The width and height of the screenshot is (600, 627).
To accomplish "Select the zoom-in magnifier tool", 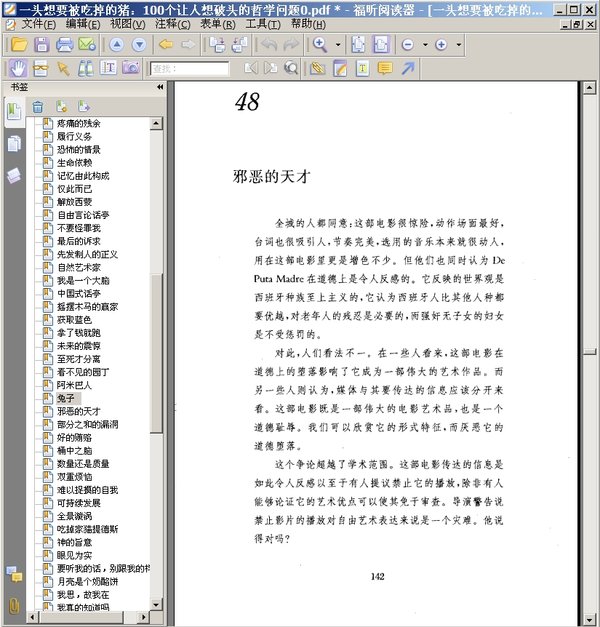I will pos(320,44).
